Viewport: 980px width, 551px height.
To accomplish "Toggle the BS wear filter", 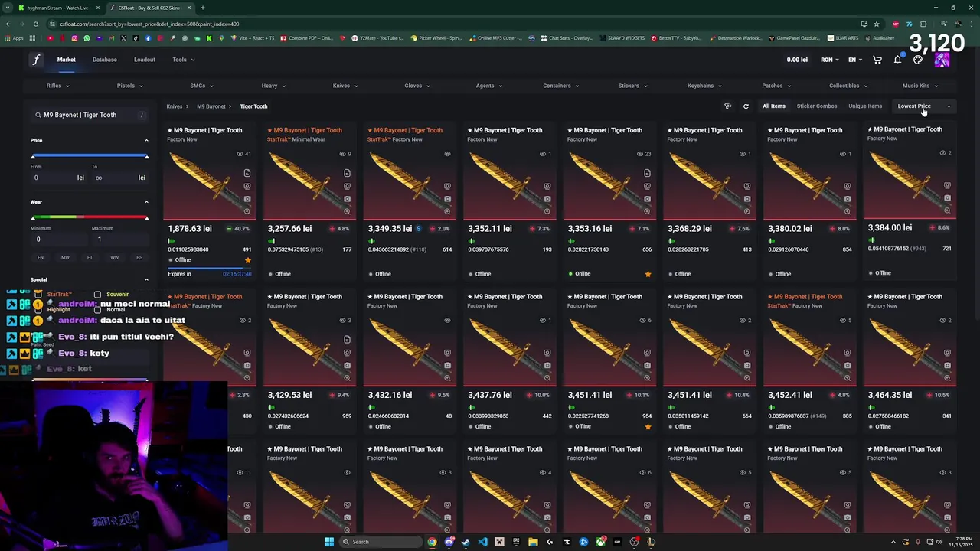I will click(139, 257).
